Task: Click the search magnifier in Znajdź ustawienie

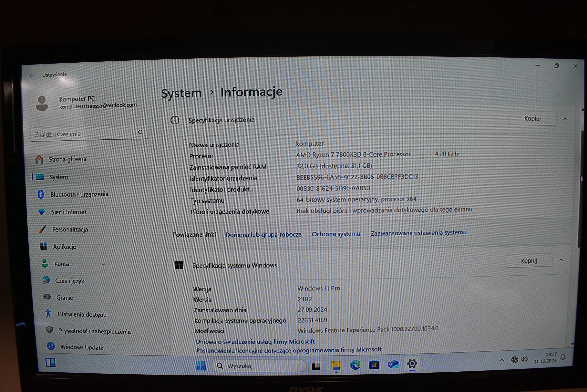Action: point(141,132)
